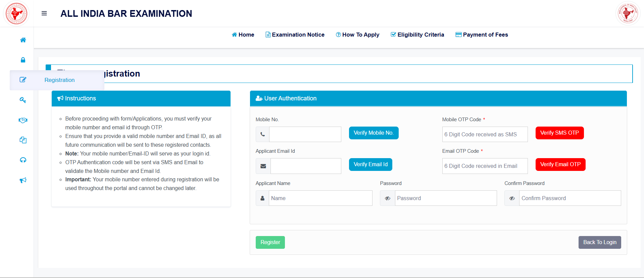The height and width of the screenshot is (278, 644).
Task: Click the headset support icon in sidebar
Action: click(23, 160)
